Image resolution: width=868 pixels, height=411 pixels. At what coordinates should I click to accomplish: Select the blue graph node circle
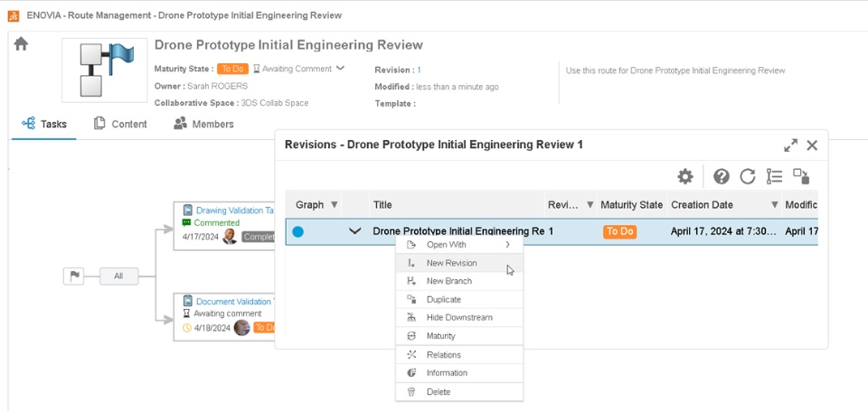tap(297, 232)
